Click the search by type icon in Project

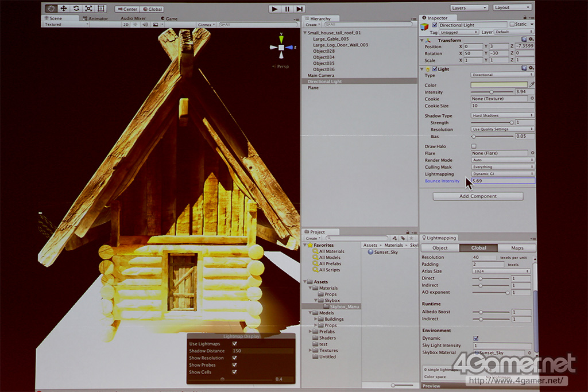[394, 238]
